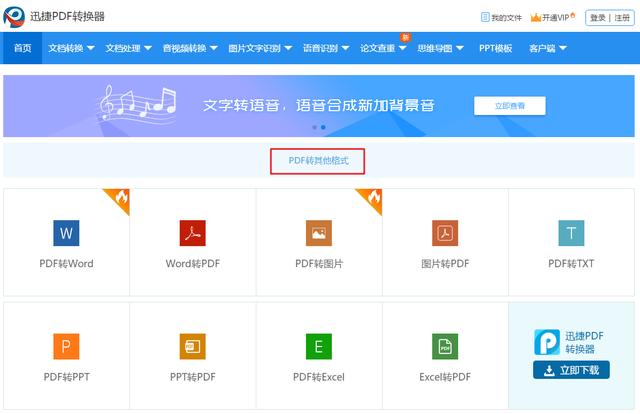Select the orange P PDF转PPT icon

pyautogui.click(x=66, y=346)
